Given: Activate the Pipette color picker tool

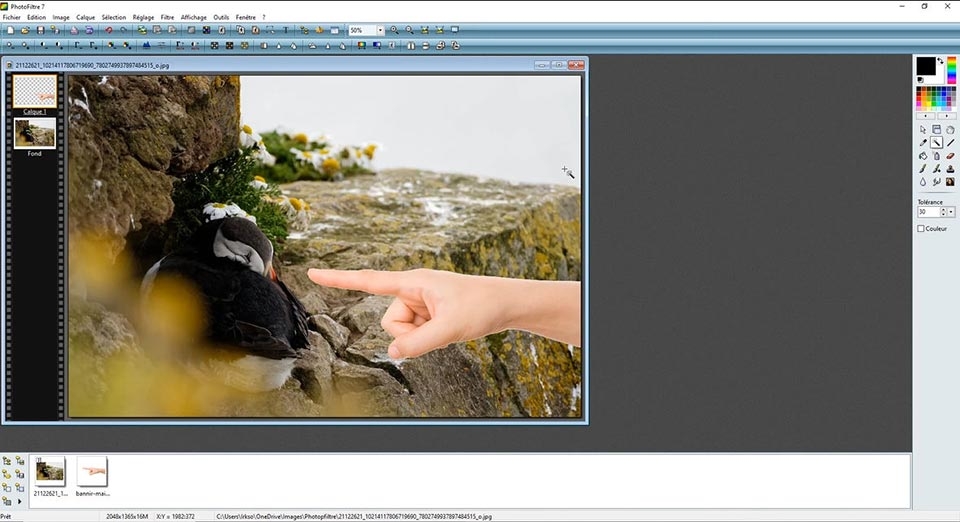Looking at the screenshot, I should (x=923, y=143).
